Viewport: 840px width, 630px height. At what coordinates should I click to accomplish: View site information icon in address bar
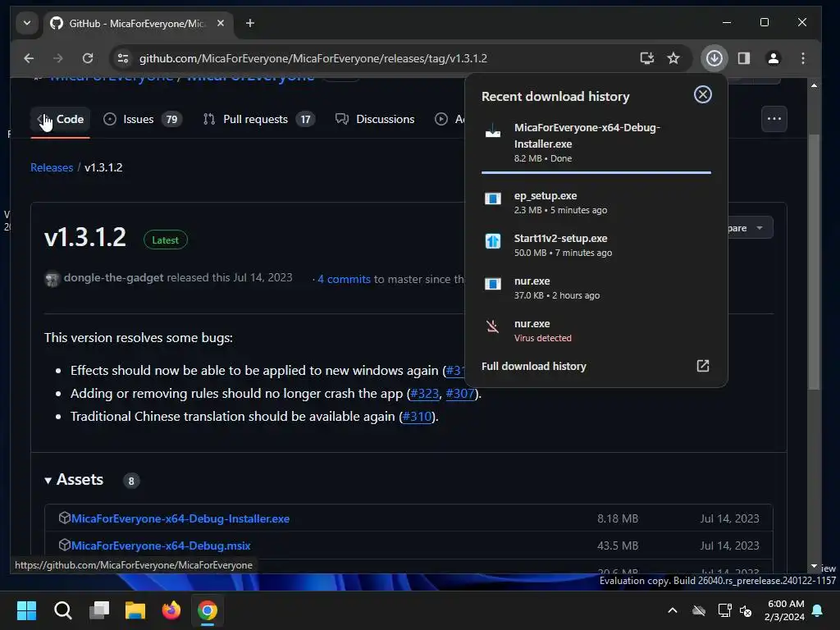(x=123, y=58)
